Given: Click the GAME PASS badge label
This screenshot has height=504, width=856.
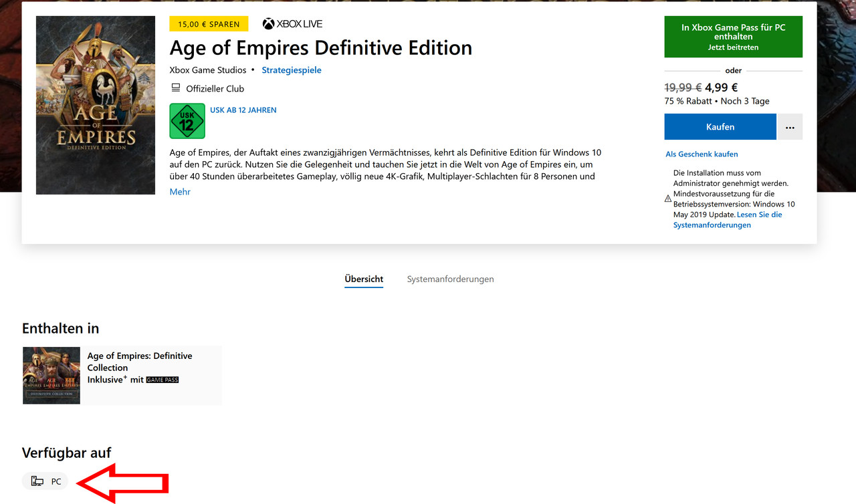Looking at the screenshot, I should pyautogui.click(x=163, y=380).
